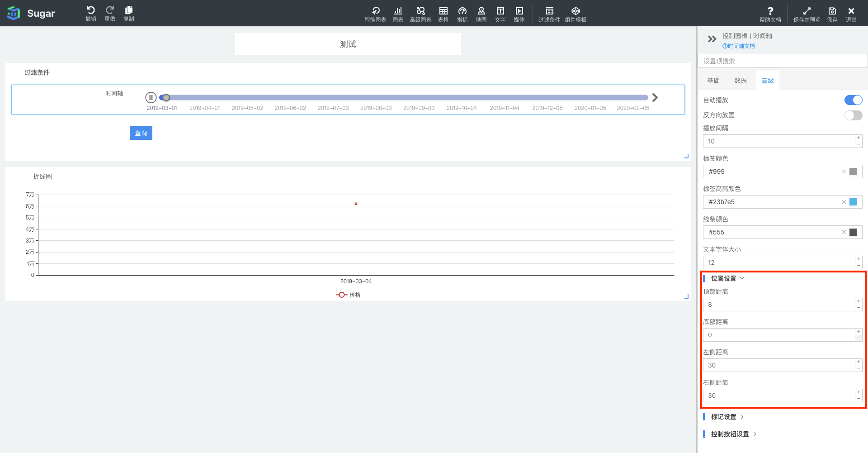
Task: Click the 设置项搜索 search field
Action: tap(782, 61)
